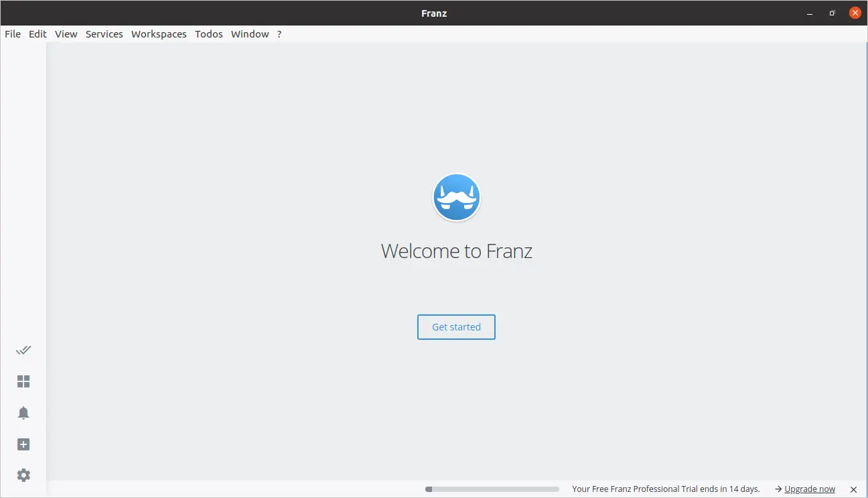Open the ? help menu
Screen dimensions: 868x498
pos(279,34)
